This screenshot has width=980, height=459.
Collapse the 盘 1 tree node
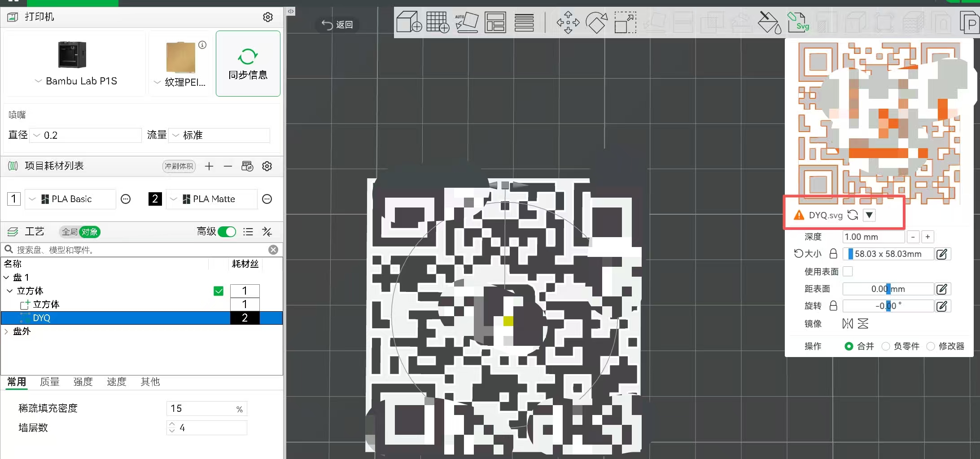[6, 278]
